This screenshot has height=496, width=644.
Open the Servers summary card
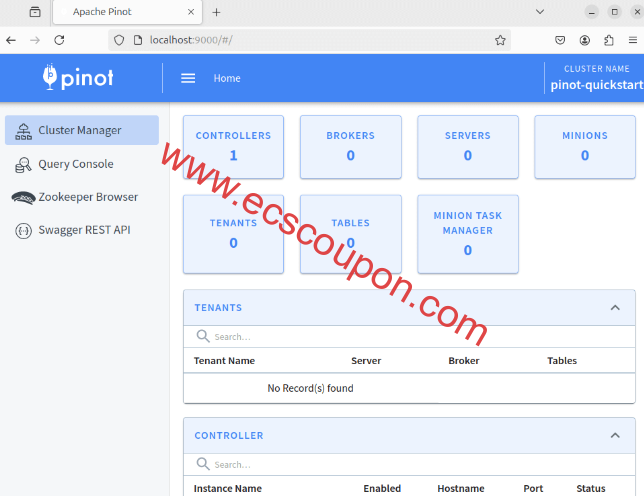(468, 147)
